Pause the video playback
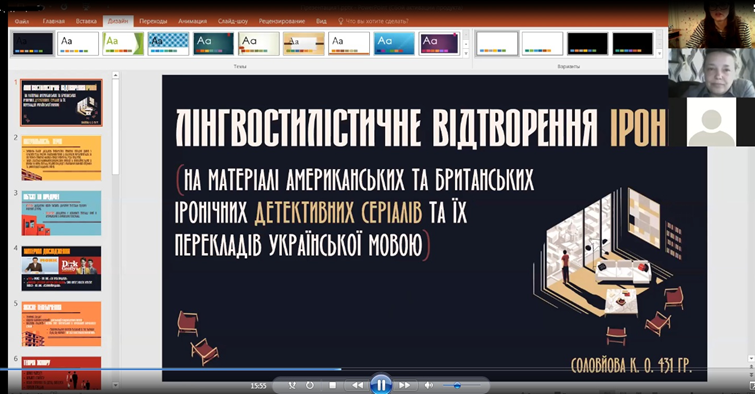 380,385
